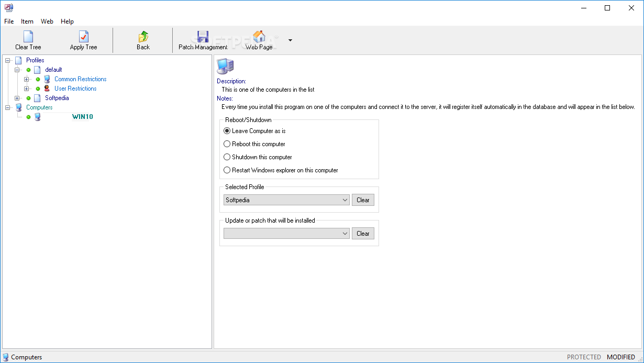Collapse the Profiles tree node
The height and width of the screenshot is (363, 644).
click(8, 60)
